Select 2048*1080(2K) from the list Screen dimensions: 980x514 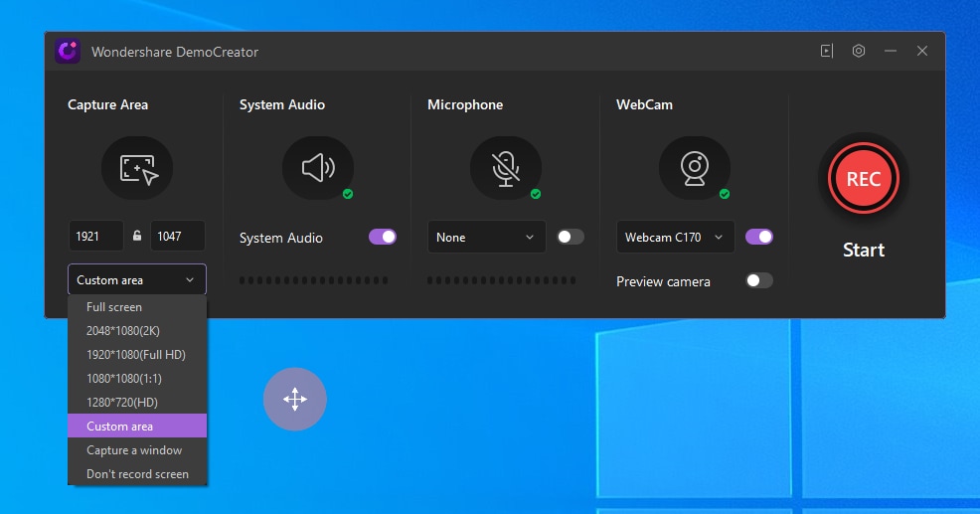click(137, 331)
